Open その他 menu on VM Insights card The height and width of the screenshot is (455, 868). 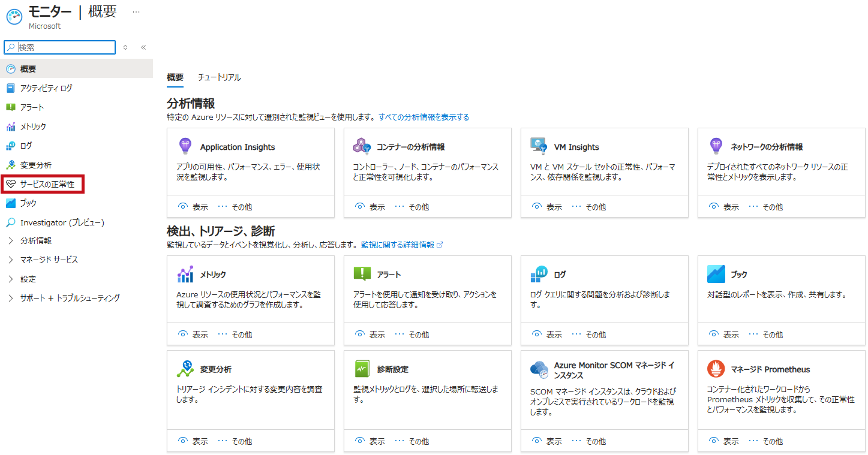pos(588,207)
